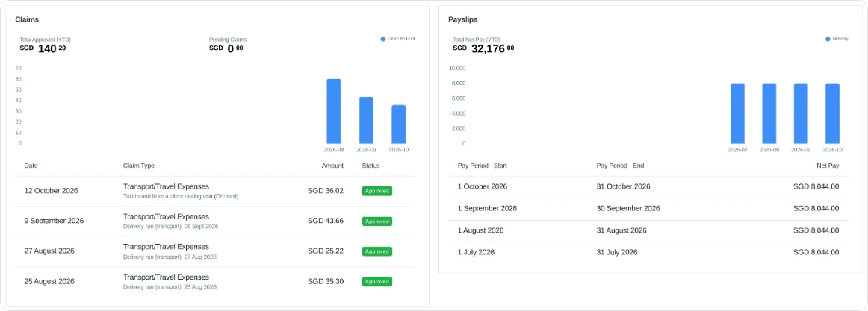Click the taxi client tasting visit description
The width and height of the screenshot is (868, 311).
coord(181,197)
